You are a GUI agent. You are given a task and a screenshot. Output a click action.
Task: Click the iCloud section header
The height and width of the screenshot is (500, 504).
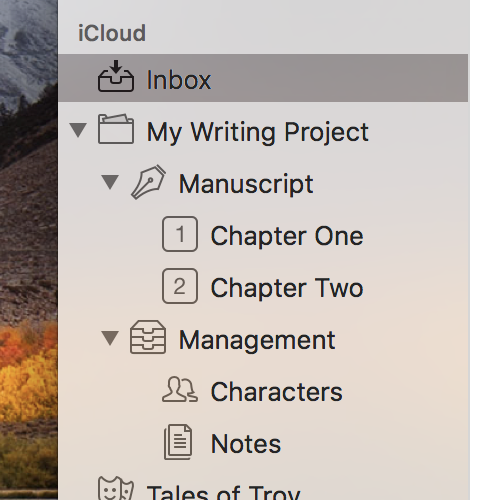pos(112,33)
